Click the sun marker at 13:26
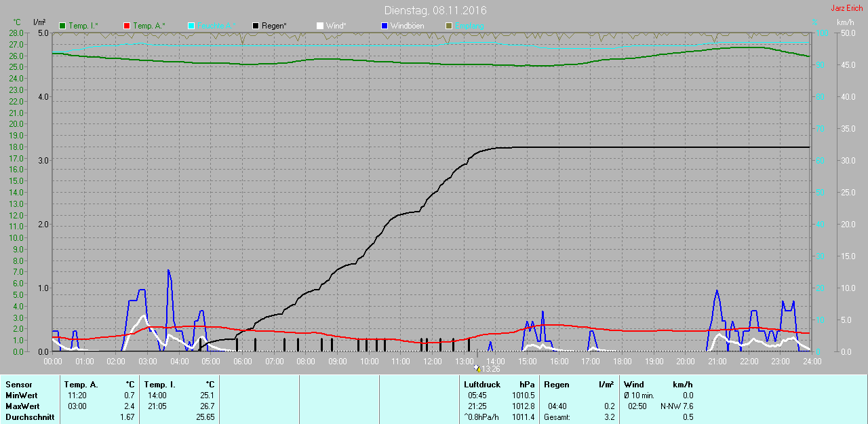The height and width of the screenshot is (424, 868). (477, 369)
